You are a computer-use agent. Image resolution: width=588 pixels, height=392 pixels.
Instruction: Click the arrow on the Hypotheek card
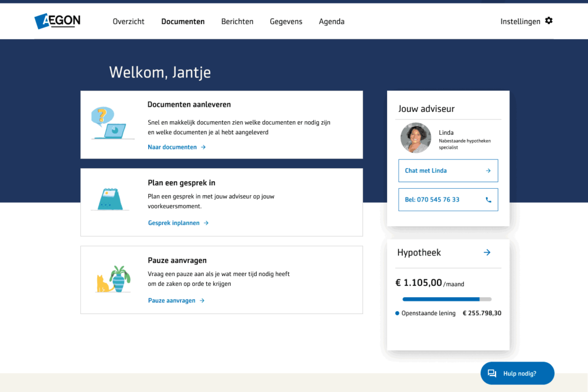coord(486,253)
